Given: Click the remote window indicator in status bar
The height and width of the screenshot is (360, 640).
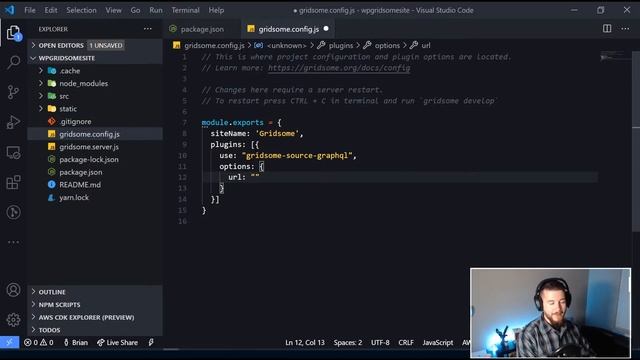Looking at the screenshot, I should point(9,342).
